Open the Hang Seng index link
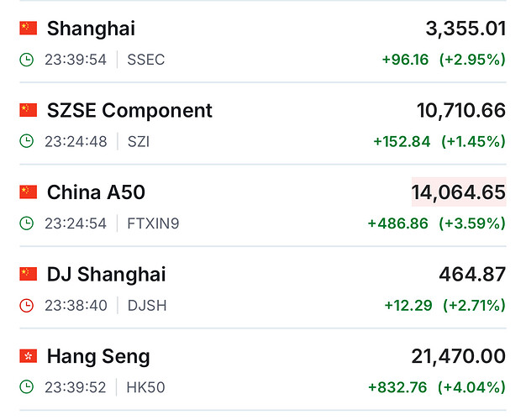The height and width of the screenshot is (420, 526). coord(98,356)
